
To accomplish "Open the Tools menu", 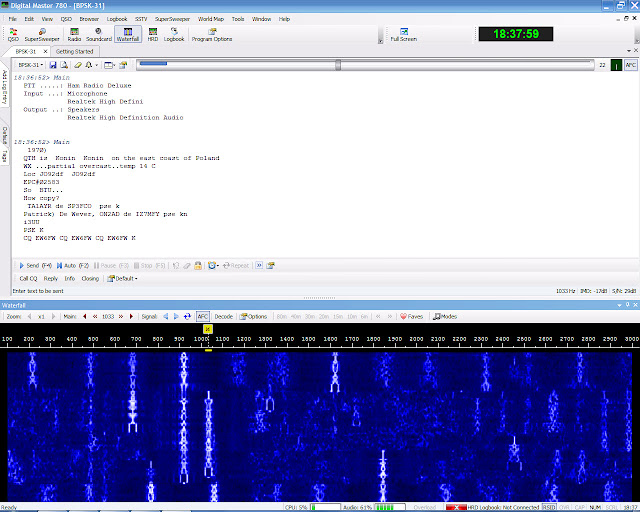I will [x=238, y=19].
